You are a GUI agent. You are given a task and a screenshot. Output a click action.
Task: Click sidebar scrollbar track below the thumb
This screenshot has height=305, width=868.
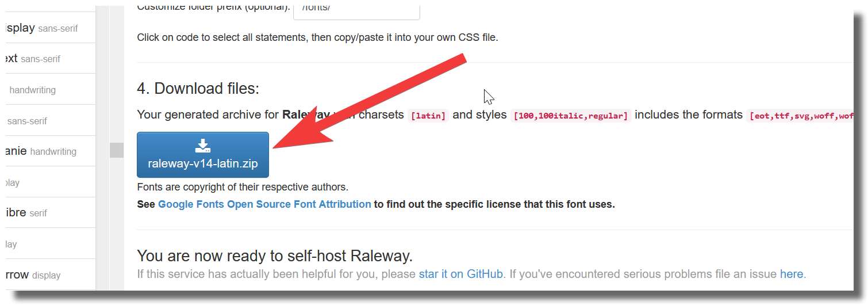tap(117, 230)
